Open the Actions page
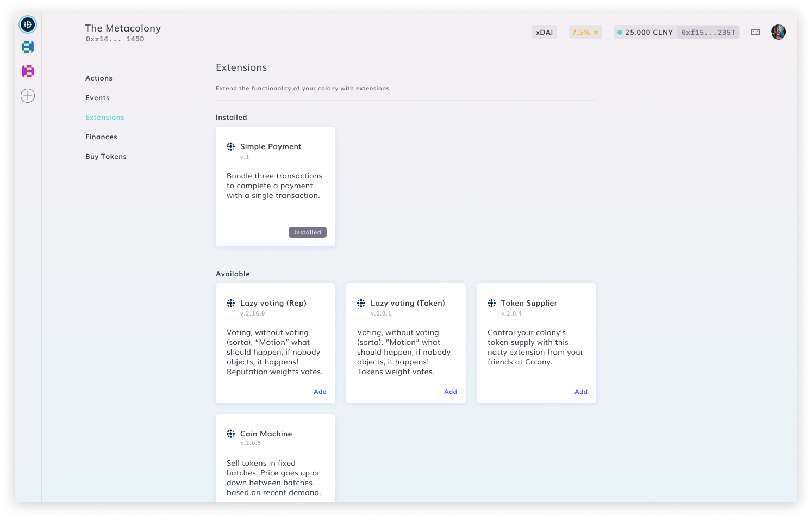Screen dimensions: 812x519 [x=99, y=78]
